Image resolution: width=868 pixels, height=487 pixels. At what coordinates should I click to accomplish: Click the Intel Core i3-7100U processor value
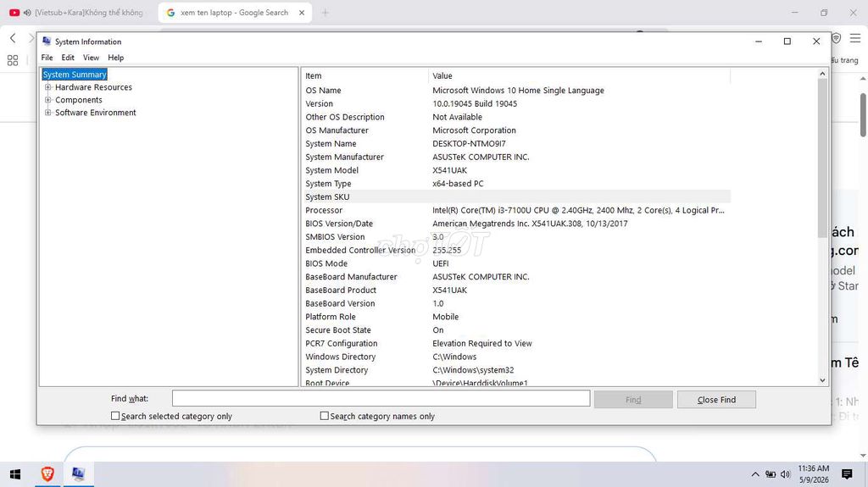point(578,210)
